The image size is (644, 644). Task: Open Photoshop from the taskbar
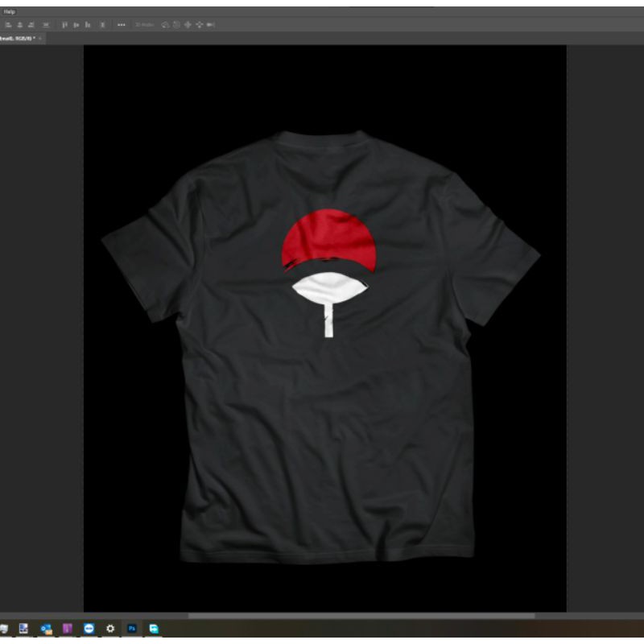[x=132, y=629]
